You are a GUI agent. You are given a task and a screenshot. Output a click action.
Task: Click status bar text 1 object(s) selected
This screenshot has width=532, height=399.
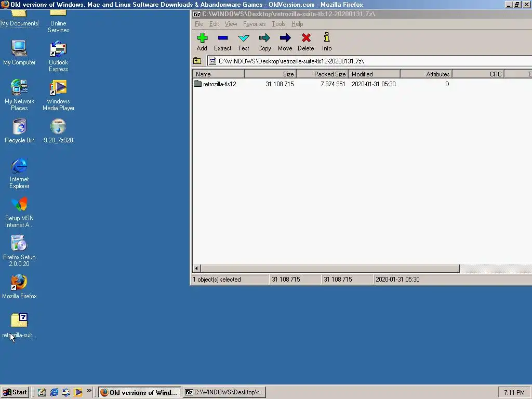point(217,280)
